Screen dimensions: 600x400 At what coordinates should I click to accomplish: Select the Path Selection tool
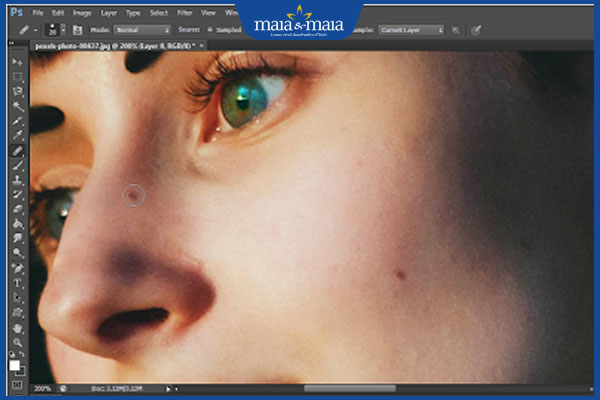17,298
